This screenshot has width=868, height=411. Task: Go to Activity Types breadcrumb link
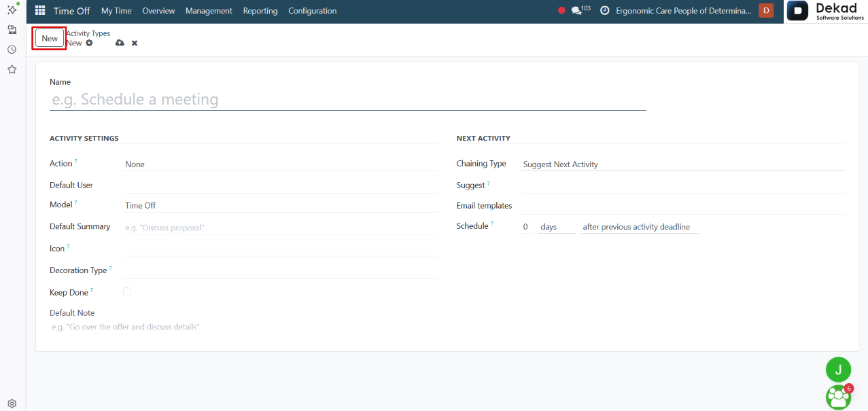click(x=88, y=33)
